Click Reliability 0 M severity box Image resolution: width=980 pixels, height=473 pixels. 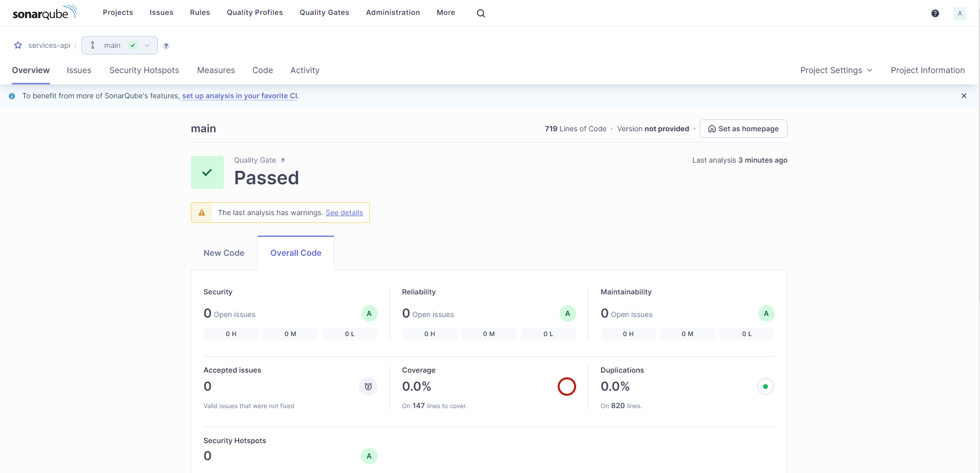click(489, 334)
